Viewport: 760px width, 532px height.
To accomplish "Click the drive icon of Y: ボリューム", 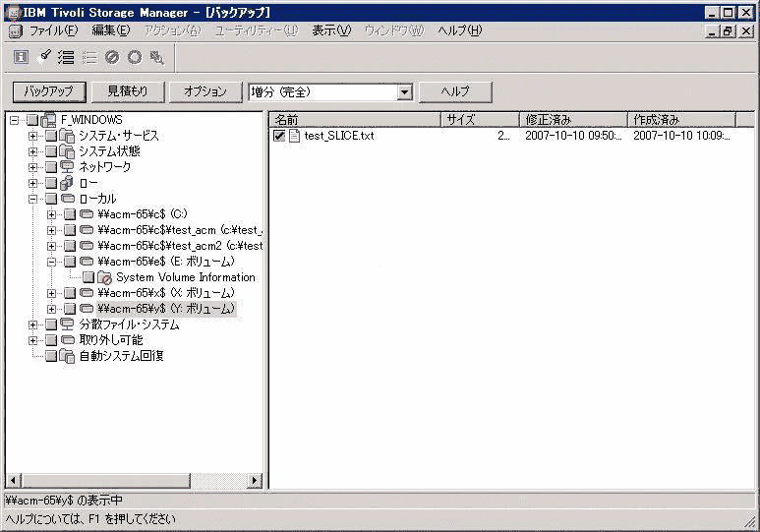I will point(87,309).
